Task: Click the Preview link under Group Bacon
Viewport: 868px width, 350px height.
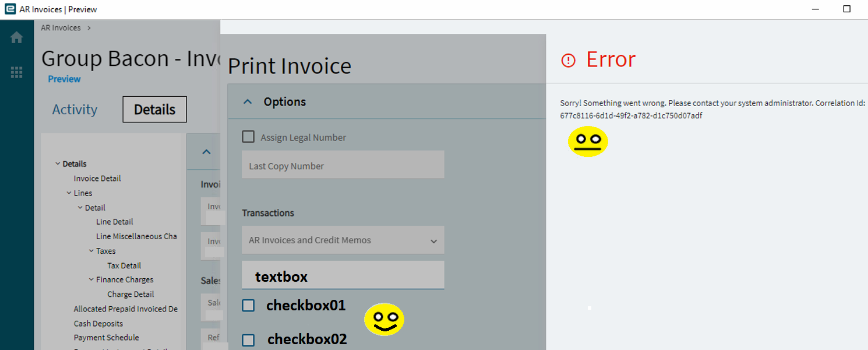Action: tap(64, 79)
